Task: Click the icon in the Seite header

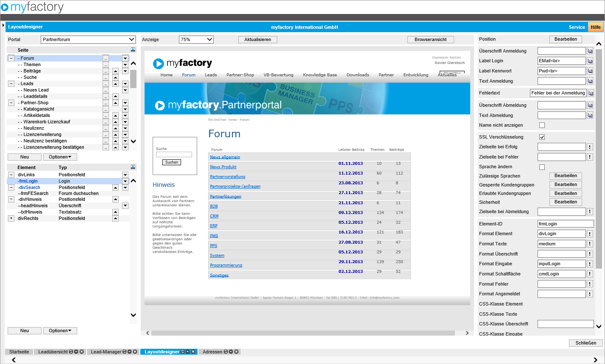Action: click(133, 50)
